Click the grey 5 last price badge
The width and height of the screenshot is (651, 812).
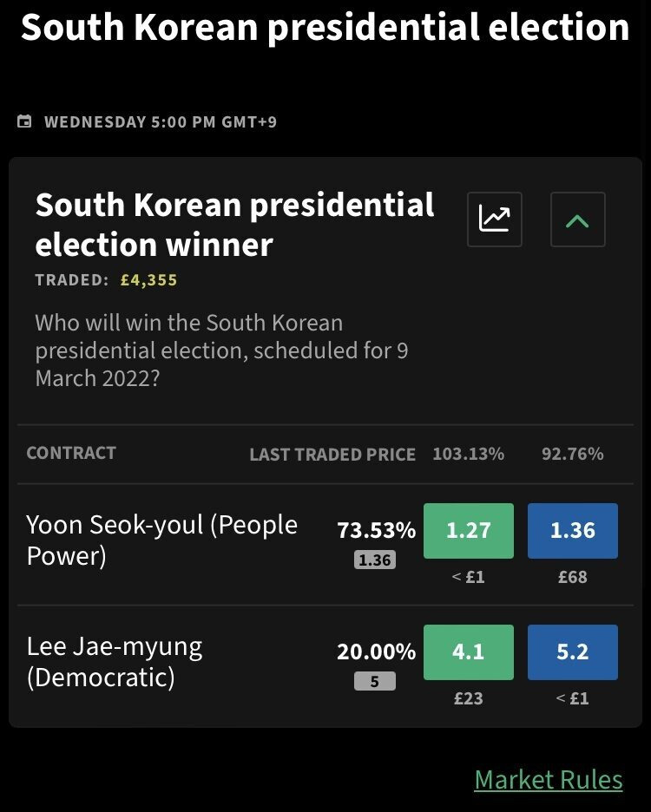pos(375,681)
